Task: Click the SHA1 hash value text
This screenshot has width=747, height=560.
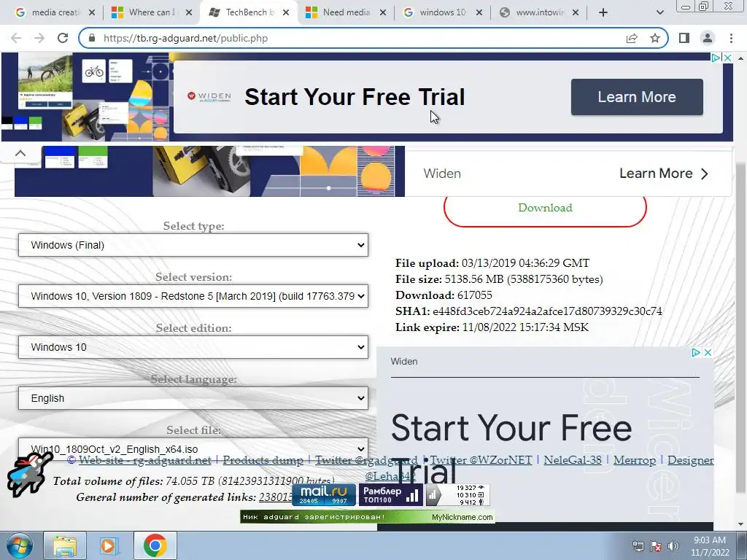Action: pos(547,311)
